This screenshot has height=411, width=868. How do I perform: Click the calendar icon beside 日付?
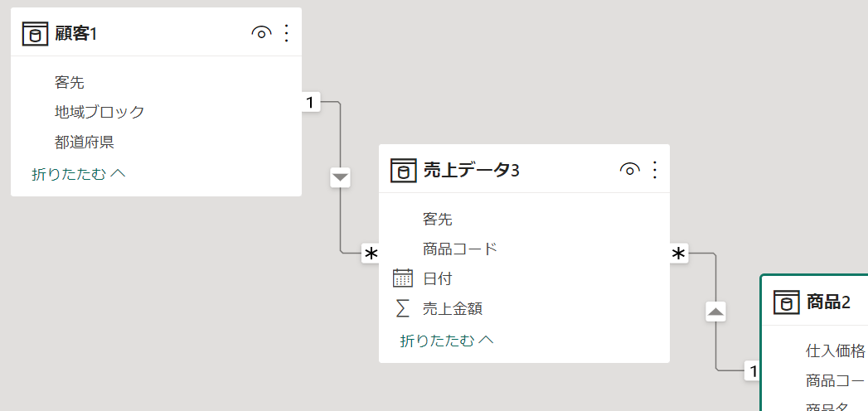point(403,278)
